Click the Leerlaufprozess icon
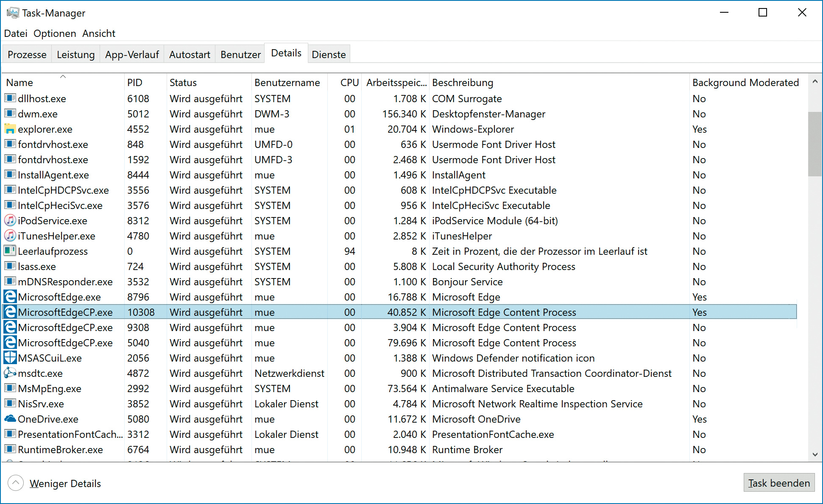The image size is (823, 504). tap(10, 251)
